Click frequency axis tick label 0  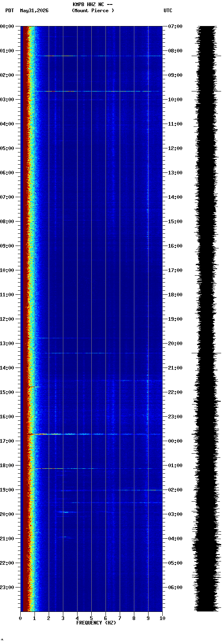[20, 618]
